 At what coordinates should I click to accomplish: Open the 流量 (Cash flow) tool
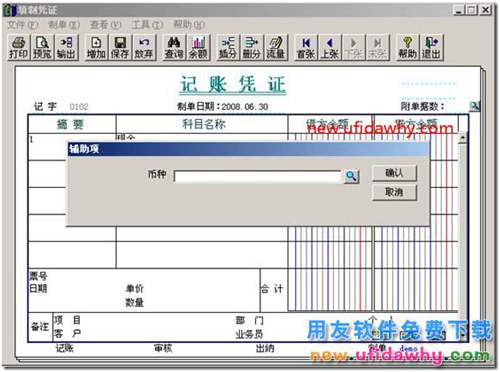(x=276, y=47)
